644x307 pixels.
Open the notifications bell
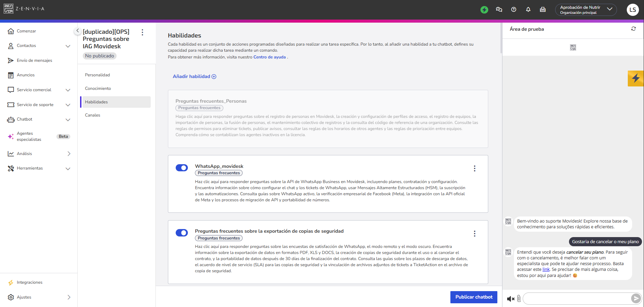click(528, 9)
